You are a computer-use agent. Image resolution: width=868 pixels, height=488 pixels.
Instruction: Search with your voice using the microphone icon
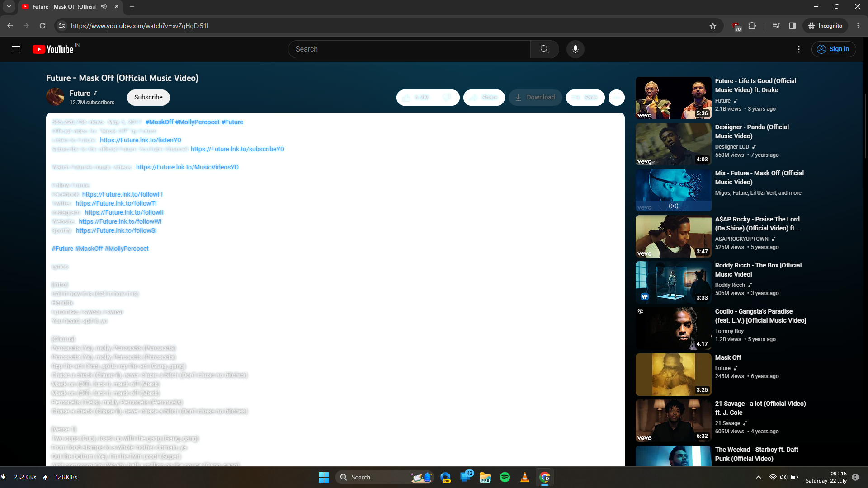(575, 49)
